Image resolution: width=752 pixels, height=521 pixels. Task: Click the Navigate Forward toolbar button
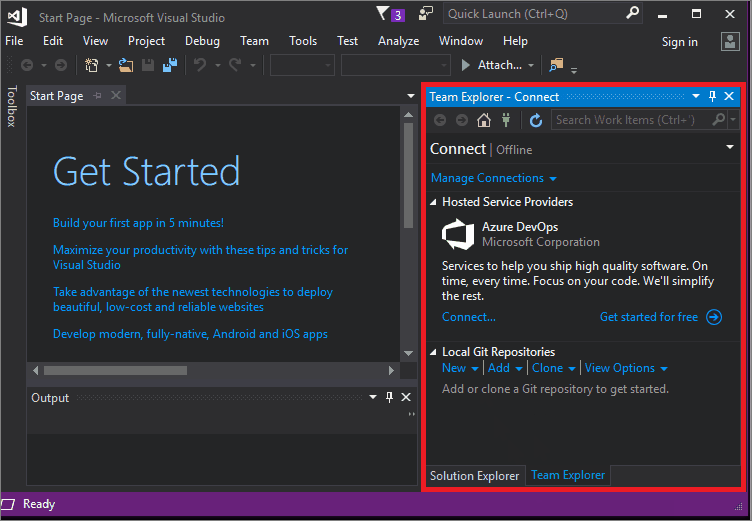click(60, 65)
